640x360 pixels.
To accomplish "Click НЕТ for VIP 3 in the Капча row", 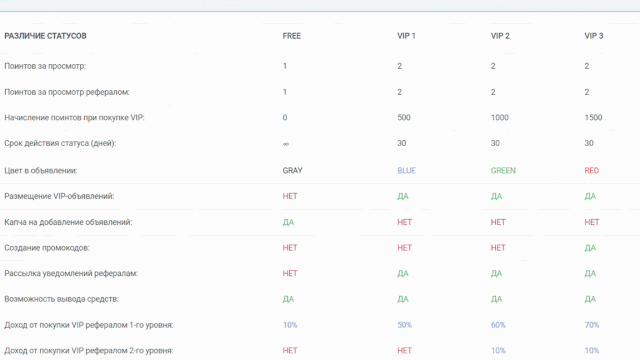I will [x=591, y=222].
